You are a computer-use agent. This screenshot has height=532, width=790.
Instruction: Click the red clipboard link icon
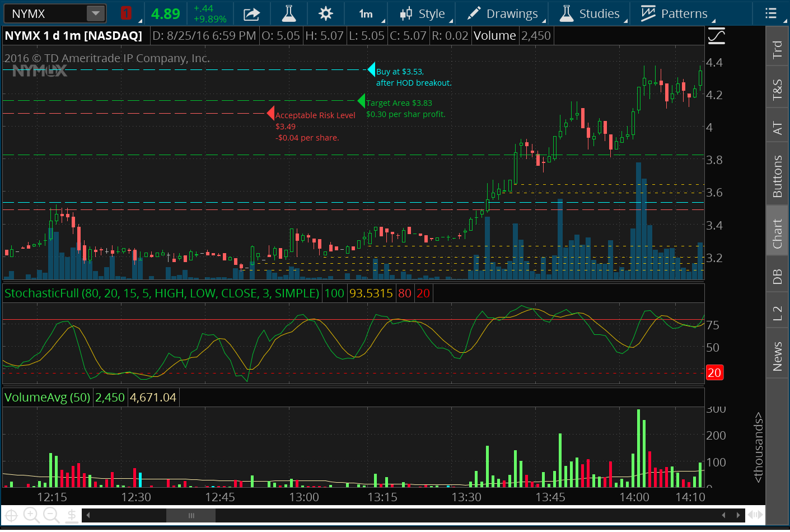click(x=126, y=13)
